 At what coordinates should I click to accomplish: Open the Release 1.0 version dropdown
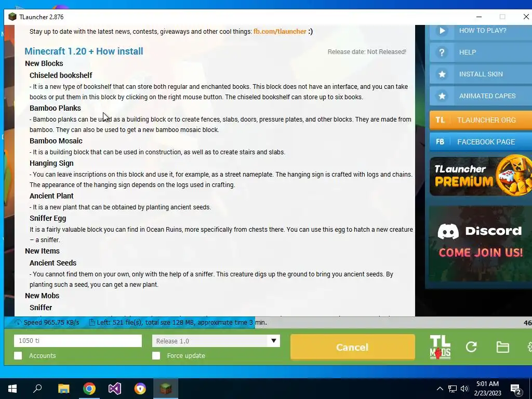216,341
